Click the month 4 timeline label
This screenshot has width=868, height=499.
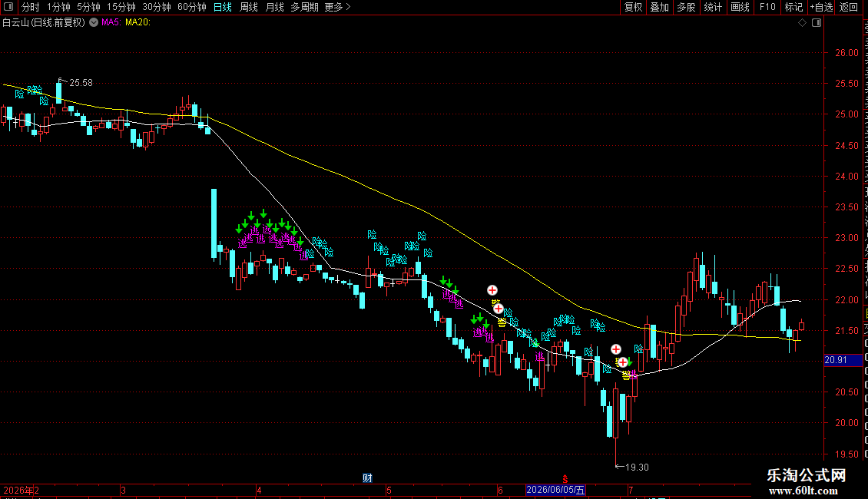(x=259, y=490)
